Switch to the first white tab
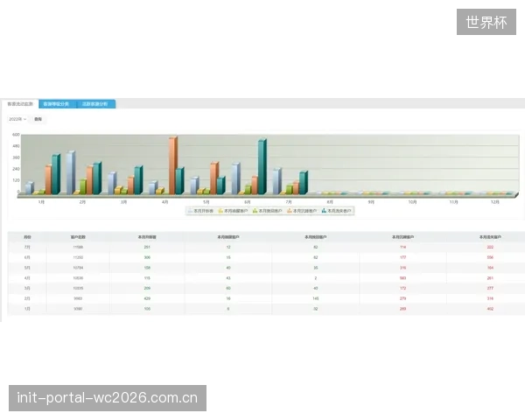The image size is (525, 420). pos(20,104)
